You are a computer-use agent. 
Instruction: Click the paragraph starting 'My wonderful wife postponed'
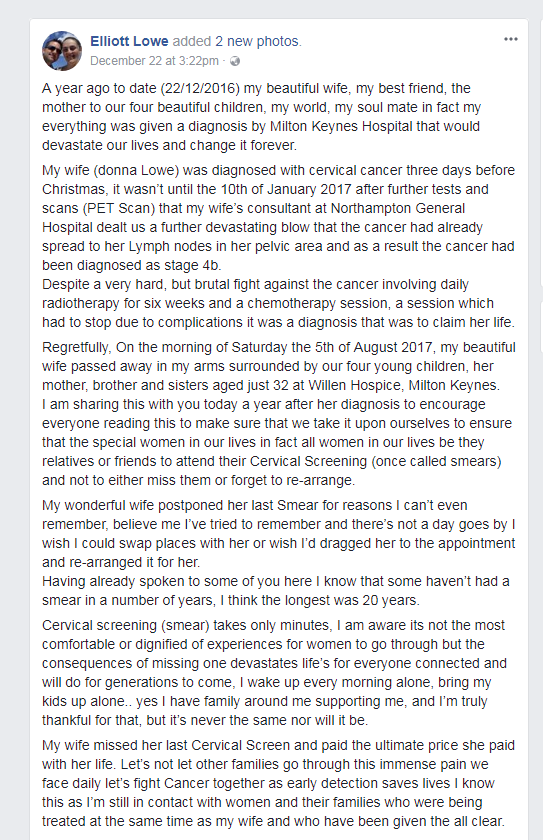coord(278,534)
